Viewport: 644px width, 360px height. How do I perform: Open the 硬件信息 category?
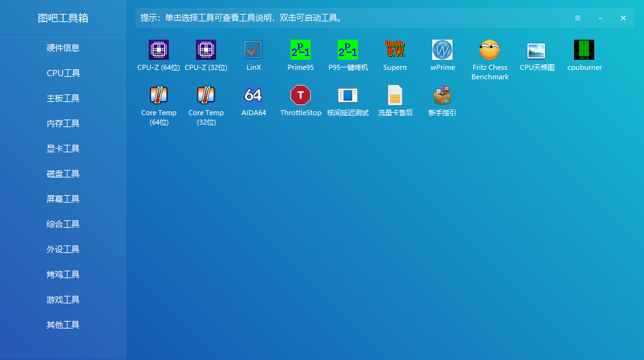coord(63,48)
